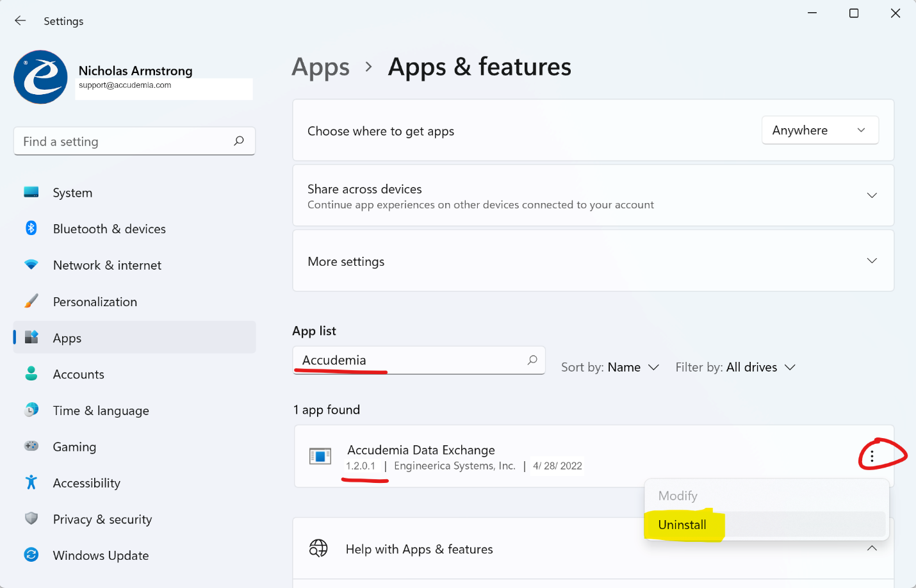Open three-dot menu for Accudemia Data Exchange
The image size is (916, 588).
(872, 456)
